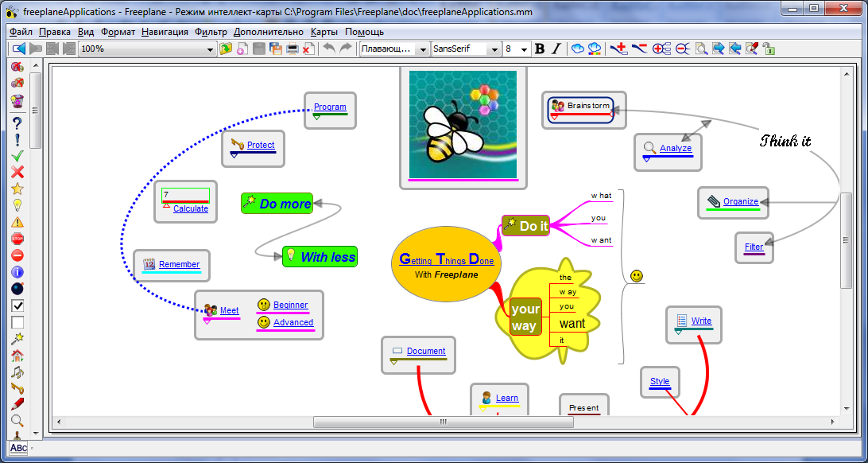Click the save-as icon
This screenshot has height=463, width=868.
[x=276, y=49]
